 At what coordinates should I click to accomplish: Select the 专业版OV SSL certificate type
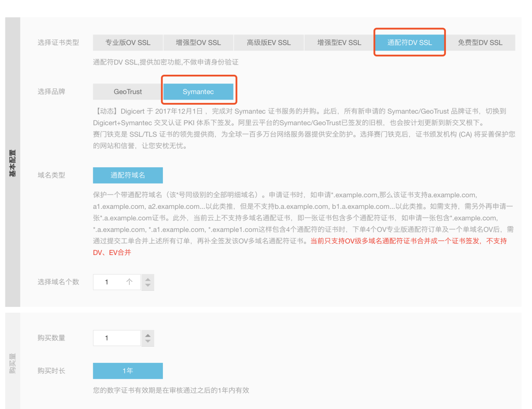(x=128, y=43)
